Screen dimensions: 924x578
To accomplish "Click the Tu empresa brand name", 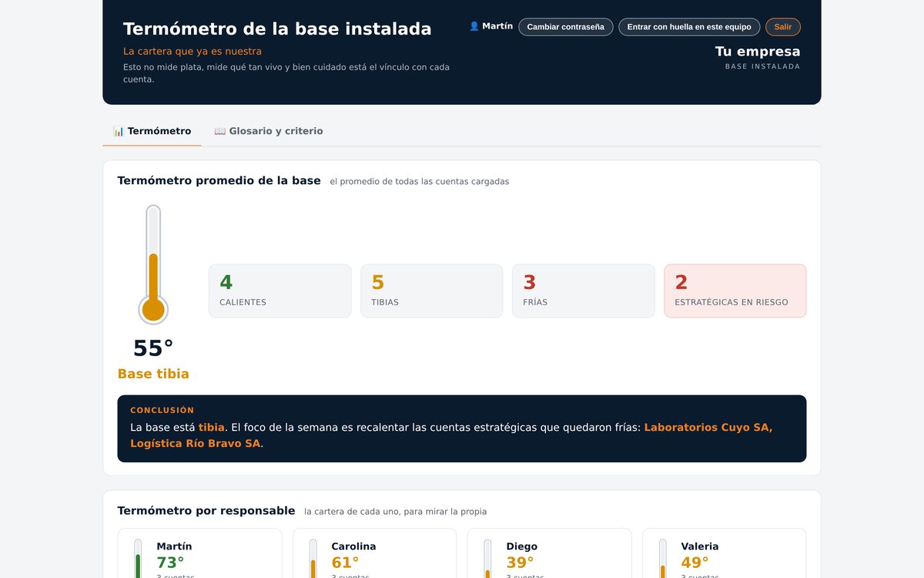I will coord(758,52).
